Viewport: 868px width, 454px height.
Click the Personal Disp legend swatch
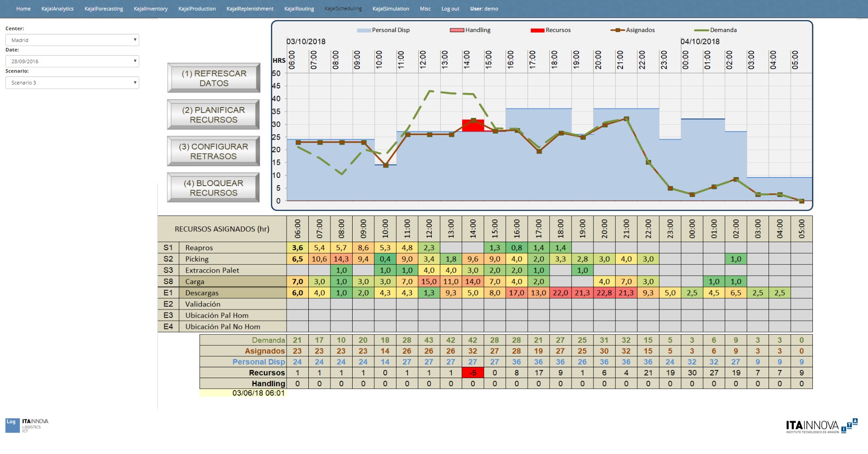363,30
